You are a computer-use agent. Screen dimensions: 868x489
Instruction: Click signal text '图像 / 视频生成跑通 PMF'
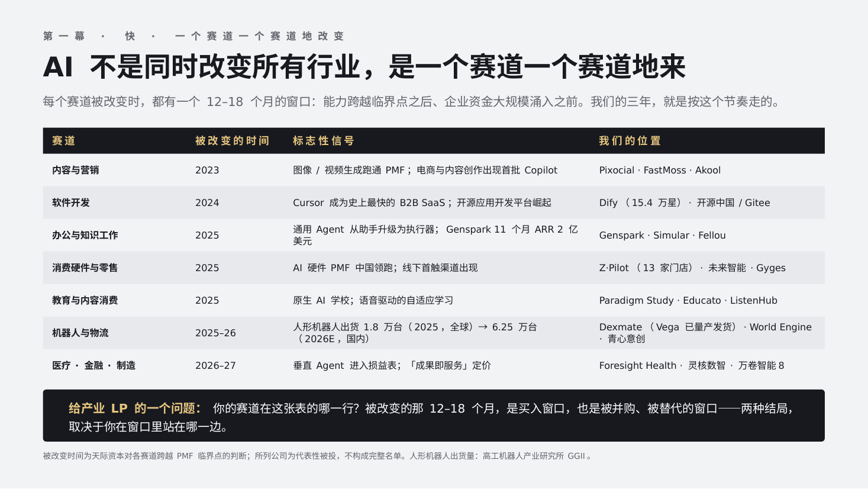point(349,170)
